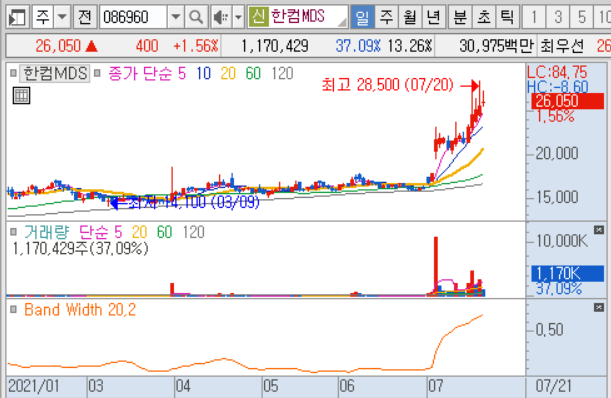Select interval button 5
Image resolution: width=611 pixels, height=398 pixels.
click(x=581, y=17)
